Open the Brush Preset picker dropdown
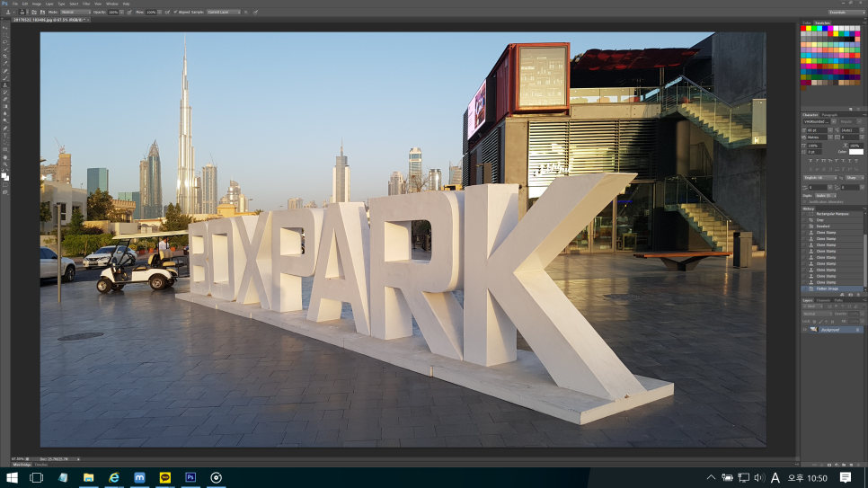The height and width of the screenshot is (488, 868). point(28,13)
